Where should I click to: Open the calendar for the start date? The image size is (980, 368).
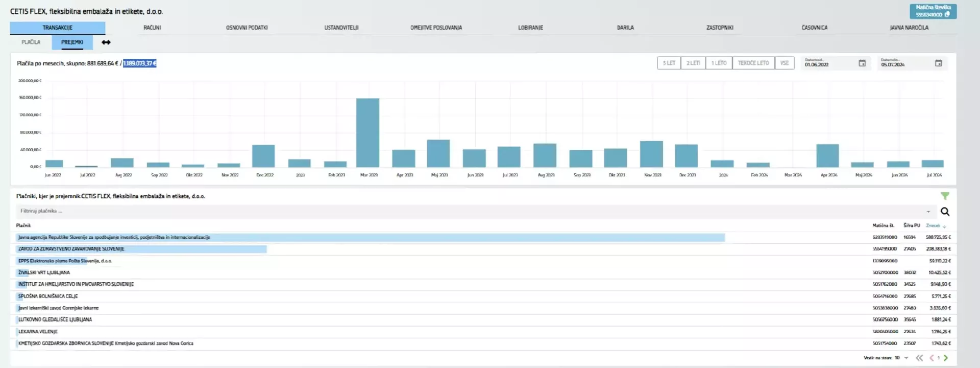(x=862, y=63)
